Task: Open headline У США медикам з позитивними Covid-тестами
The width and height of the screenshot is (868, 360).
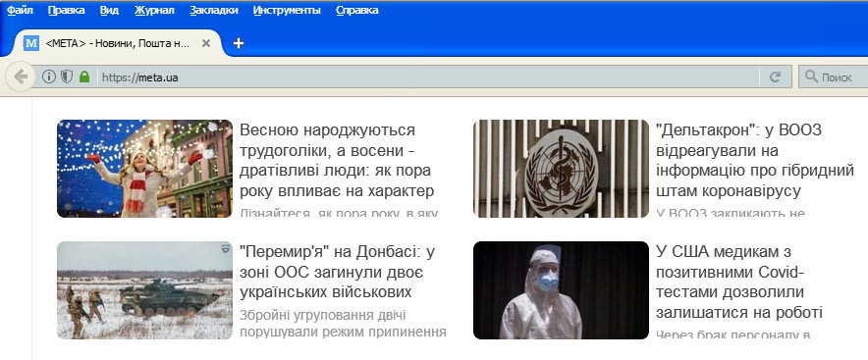Action: (739, 283)
